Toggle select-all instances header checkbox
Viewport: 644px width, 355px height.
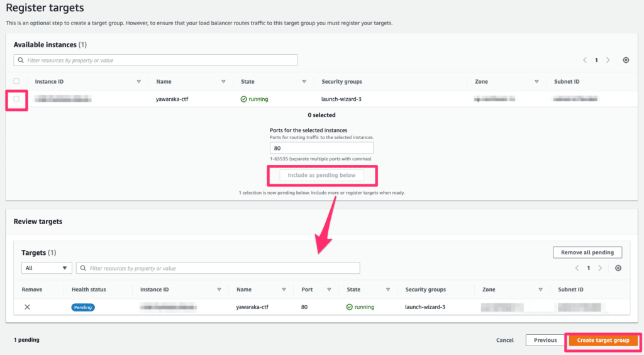(16, 81)
